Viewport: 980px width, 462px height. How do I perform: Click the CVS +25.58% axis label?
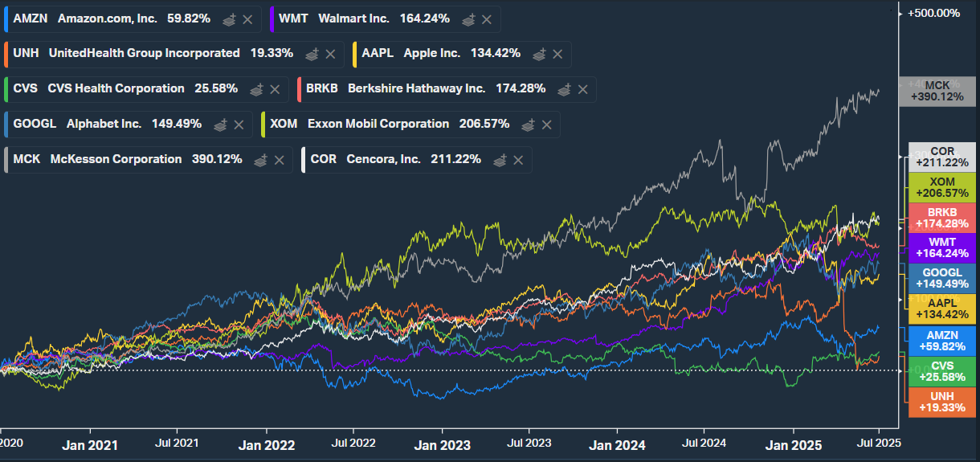click(x=941, y=371)
